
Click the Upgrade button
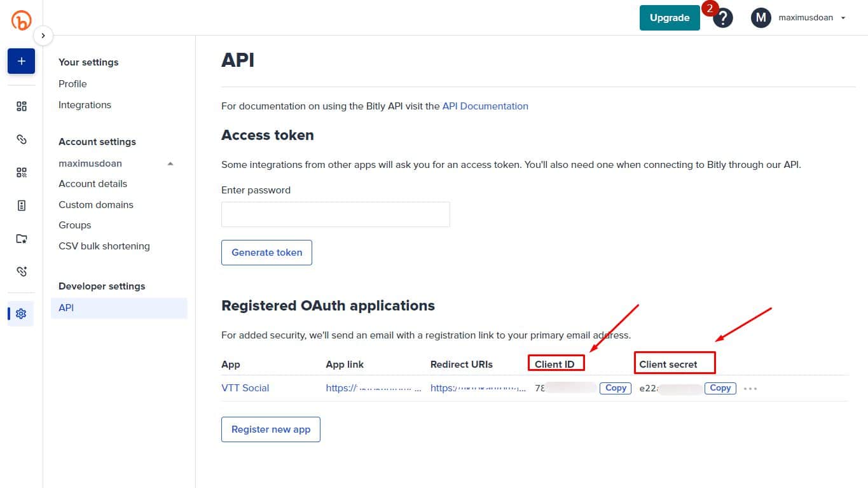point(670,18)
